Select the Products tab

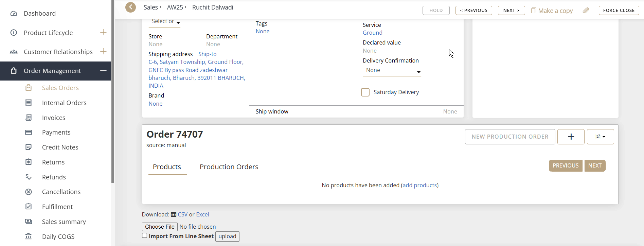[167, 167]
